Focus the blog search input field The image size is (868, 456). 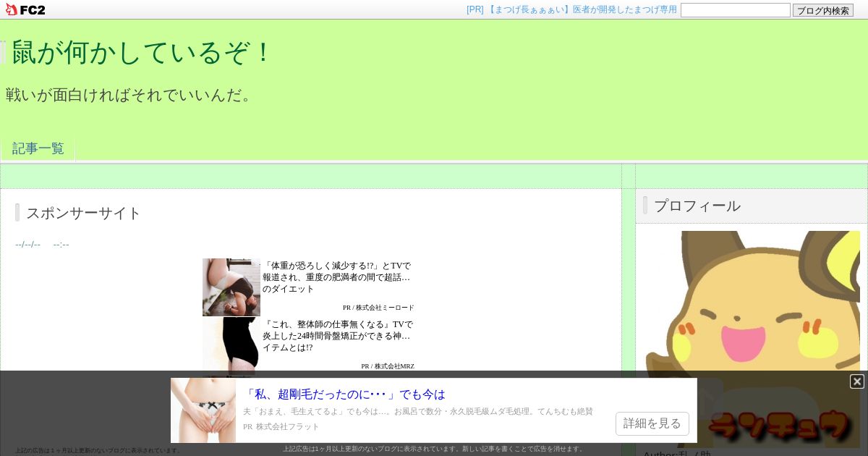click(735, 10)
